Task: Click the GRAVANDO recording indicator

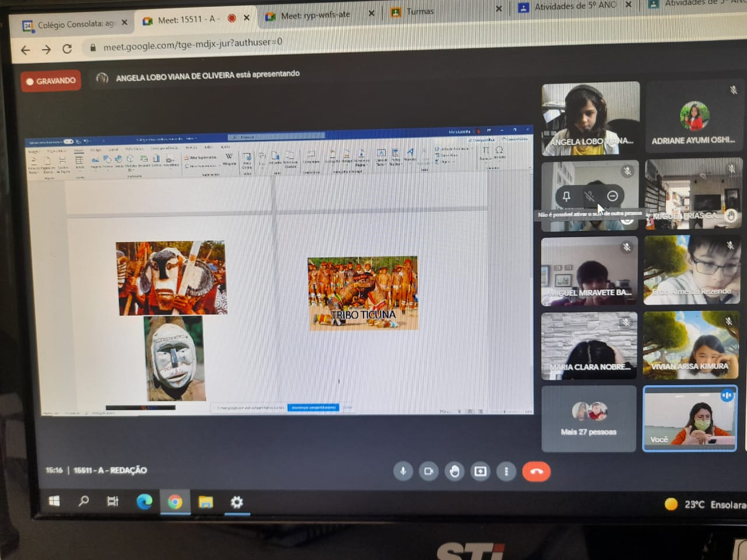Action: [x=51, y=81]
